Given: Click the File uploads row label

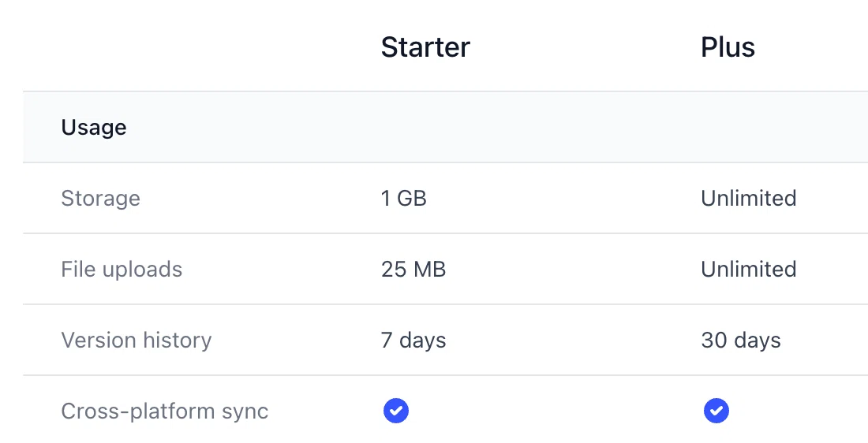Looking at the screenshot, I should pyautogui.click(x=122, y=270).
